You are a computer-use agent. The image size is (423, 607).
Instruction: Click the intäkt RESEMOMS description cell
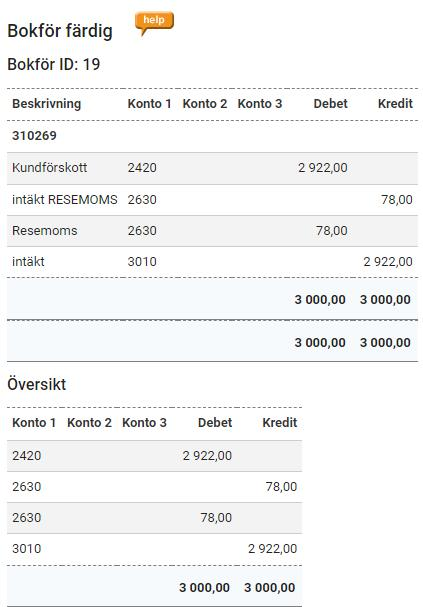65,200
